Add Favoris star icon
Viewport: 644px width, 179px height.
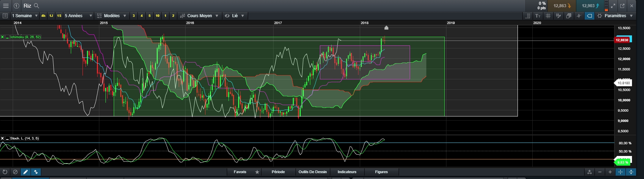257,172
